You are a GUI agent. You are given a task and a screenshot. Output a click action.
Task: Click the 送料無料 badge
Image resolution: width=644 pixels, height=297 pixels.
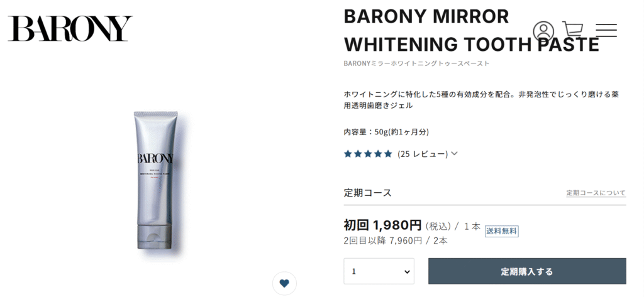501,231
